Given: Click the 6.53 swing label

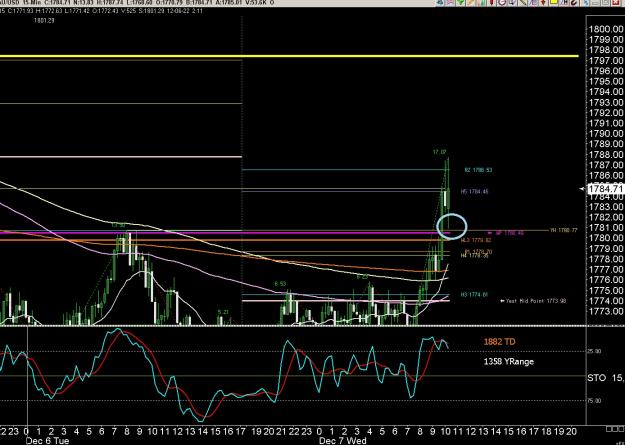Looking at the screenshot, I should [x=280, y=284].
